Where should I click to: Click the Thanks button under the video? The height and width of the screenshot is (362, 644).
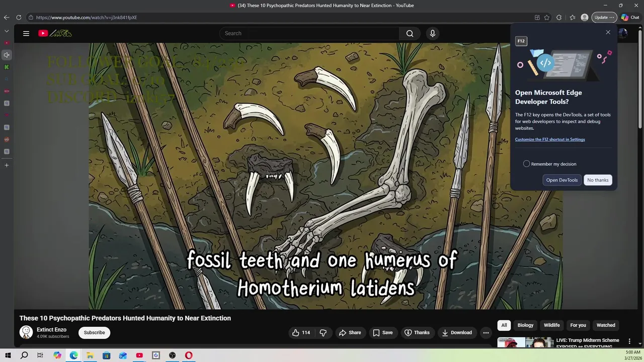[417, 333]
